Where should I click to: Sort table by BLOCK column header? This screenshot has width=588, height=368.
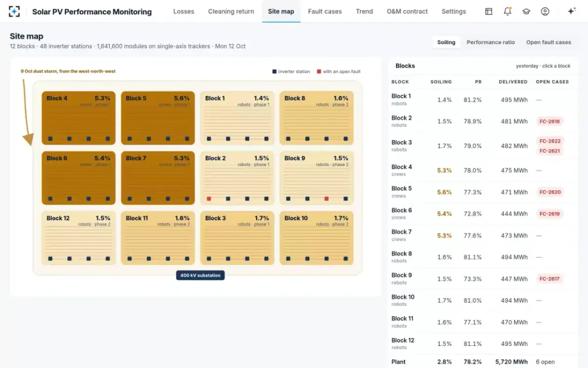click(x=400, y=82)
